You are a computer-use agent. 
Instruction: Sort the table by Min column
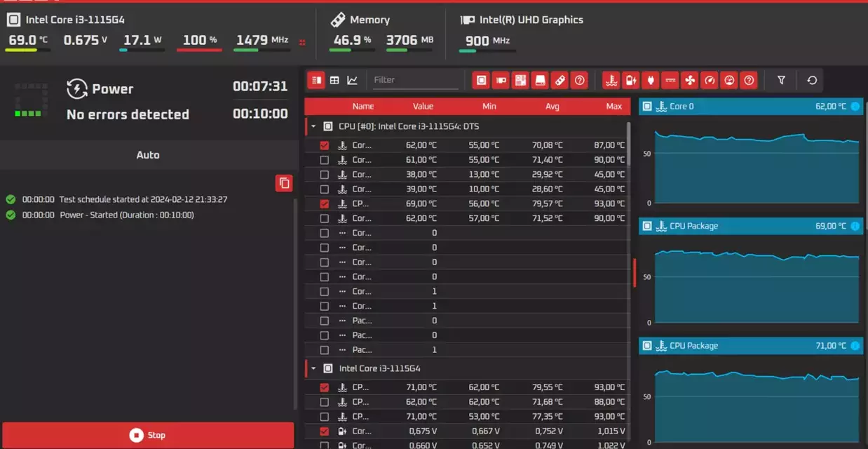[x=489, y=107]
